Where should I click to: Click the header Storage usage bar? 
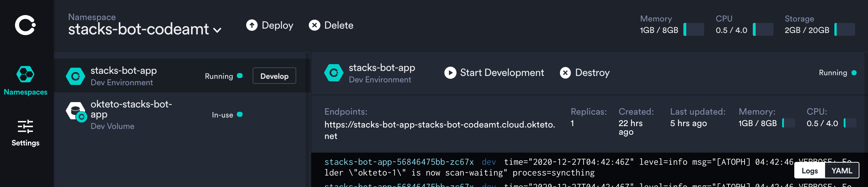(845, 29)
